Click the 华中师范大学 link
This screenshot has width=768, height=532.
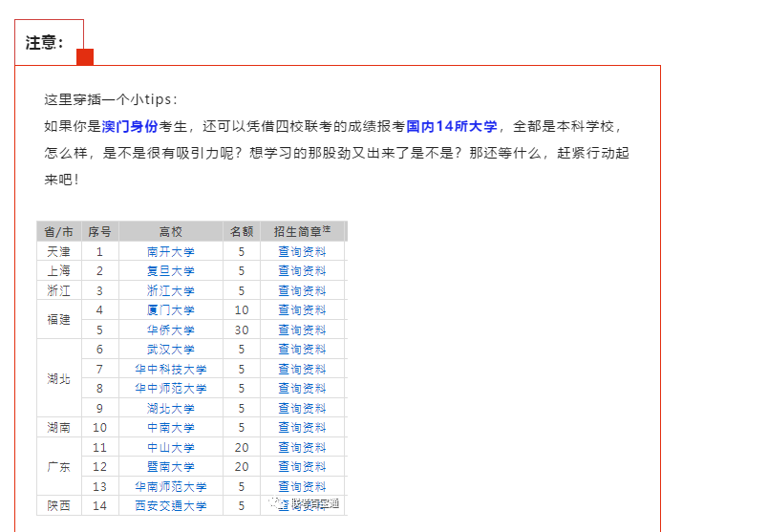pyautogui.click(x=171, y=389)
